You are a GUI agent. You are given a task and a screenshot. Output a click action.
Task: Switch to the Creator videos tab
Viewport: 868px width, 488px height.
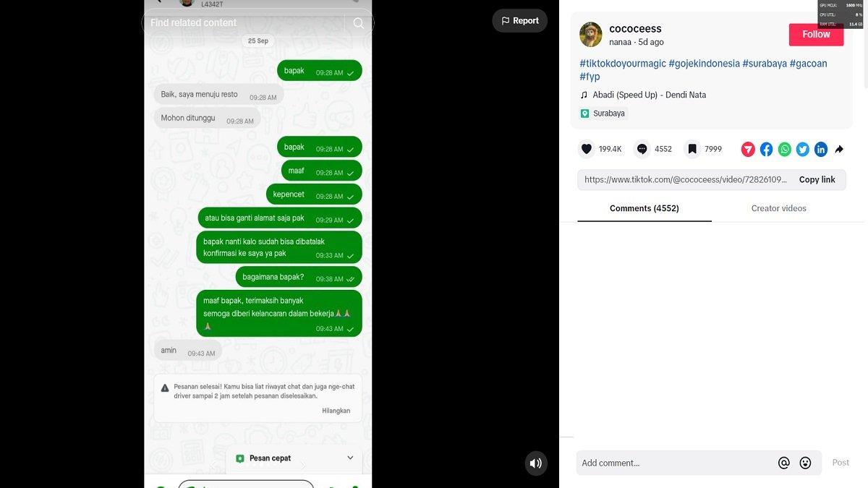(x=778, y=208)
